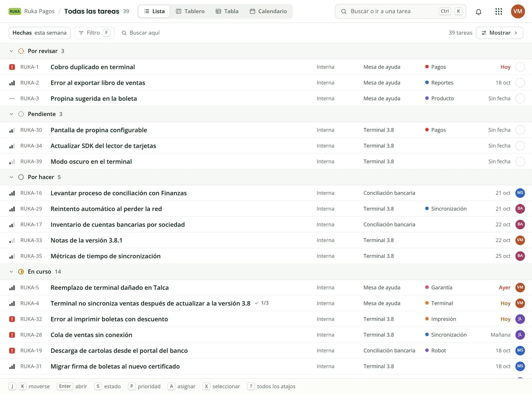This screenshot has width=532, height=394.
Task: Collapse the En curso group
Action: pos(11,272)
